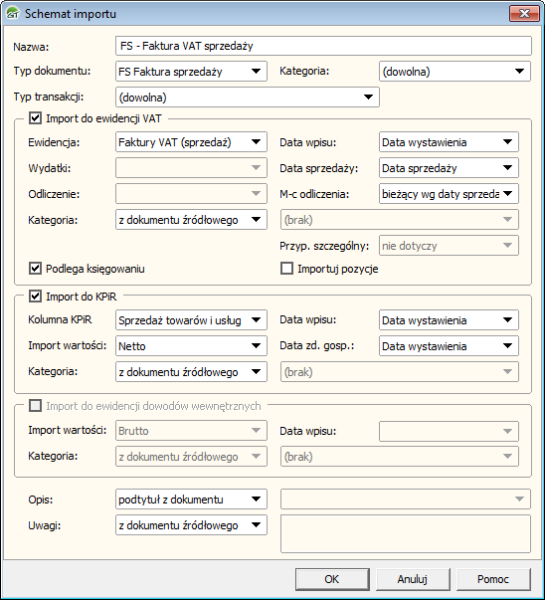Image resolution: width=545 pixels, height=600 pixels.
Task: Click the Nazwa input field
Action: pos(323,46)
